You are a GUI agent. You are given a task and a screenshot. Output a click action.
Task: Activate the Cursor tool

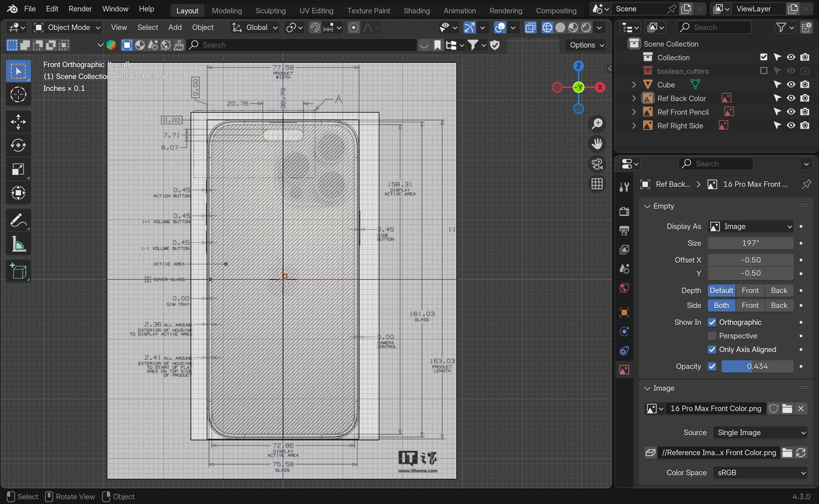coord(19,95)
